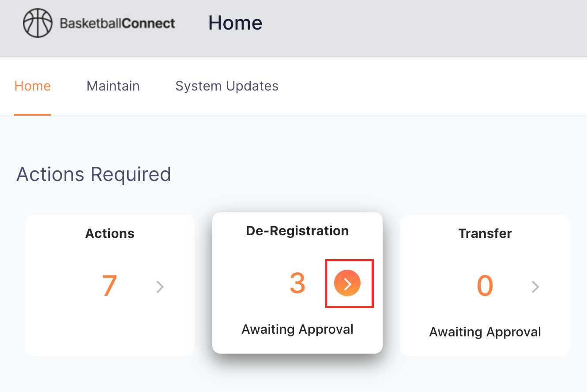Select the De-Registration card title
The height and width of the screenshot is (392, 587).
click(297, 230)
